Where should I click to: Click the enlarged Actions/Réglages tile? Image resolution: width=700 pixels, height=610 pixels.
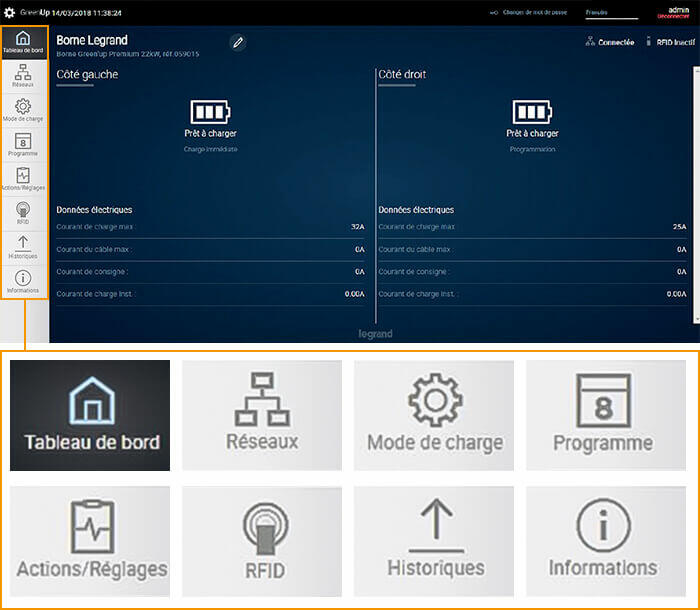point(90,541)
